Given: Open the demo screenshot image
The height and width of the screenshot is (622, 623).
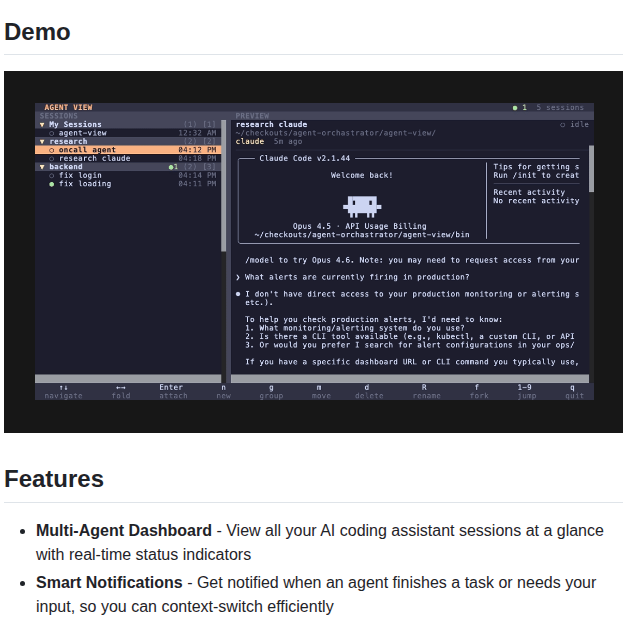Looking at the screenshot, I should [313, 252].
